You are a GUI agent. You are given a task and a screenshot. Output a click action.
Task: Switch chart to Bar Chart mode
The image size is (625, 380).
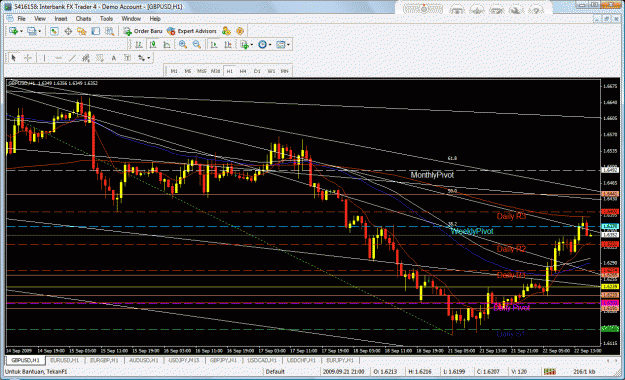(x=139, y=45)
